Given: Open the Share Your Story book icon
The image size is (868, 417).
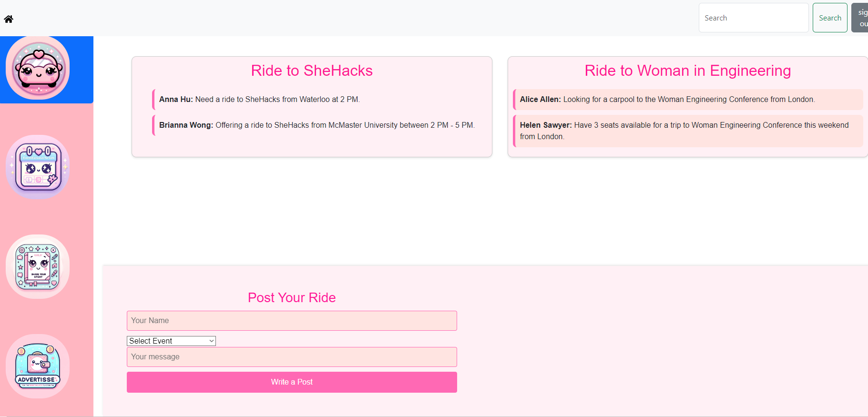Looking at the screenshot, I should tap(38, 267).
